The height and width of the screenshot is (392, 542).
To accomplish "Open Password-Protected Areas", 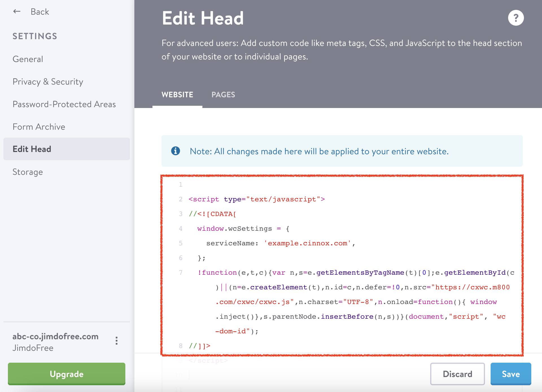I will pos(64,104).
